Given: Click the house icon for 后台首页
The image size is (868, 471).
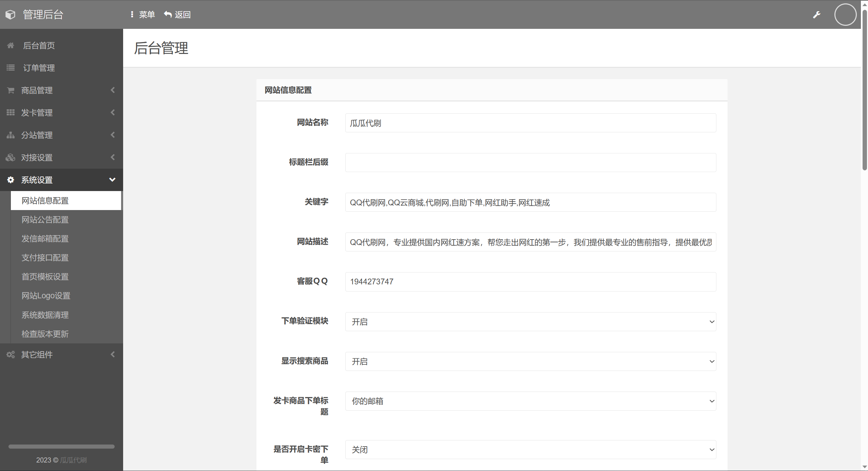Looking at the screenshot, I should (11, 45).
